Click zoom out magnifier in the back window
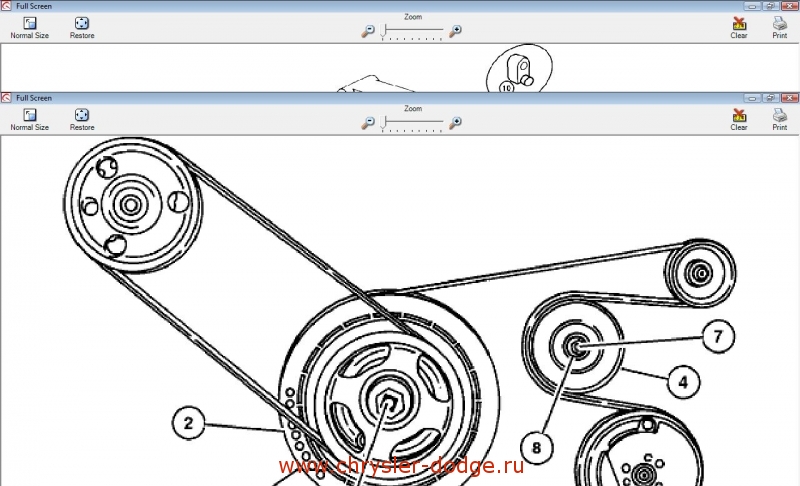Image resolution: width=800 pixels, height=486 pixels. point(367,31)
